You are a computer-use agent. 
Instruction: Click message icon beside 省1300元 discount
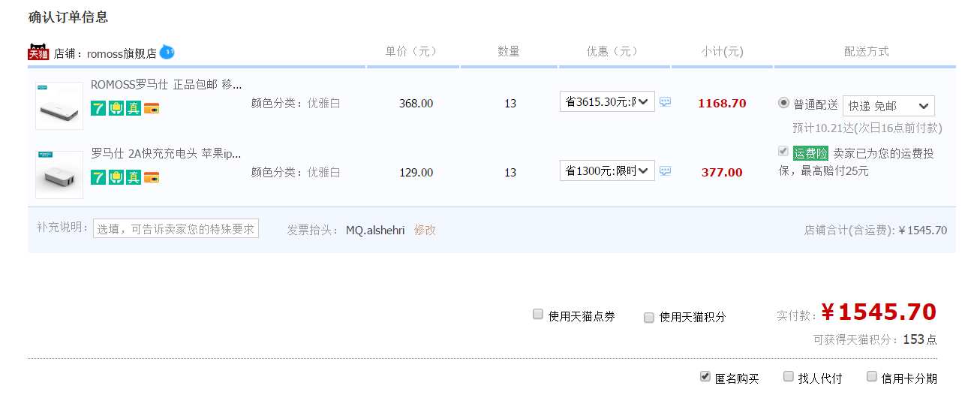(x=665, y=171)
